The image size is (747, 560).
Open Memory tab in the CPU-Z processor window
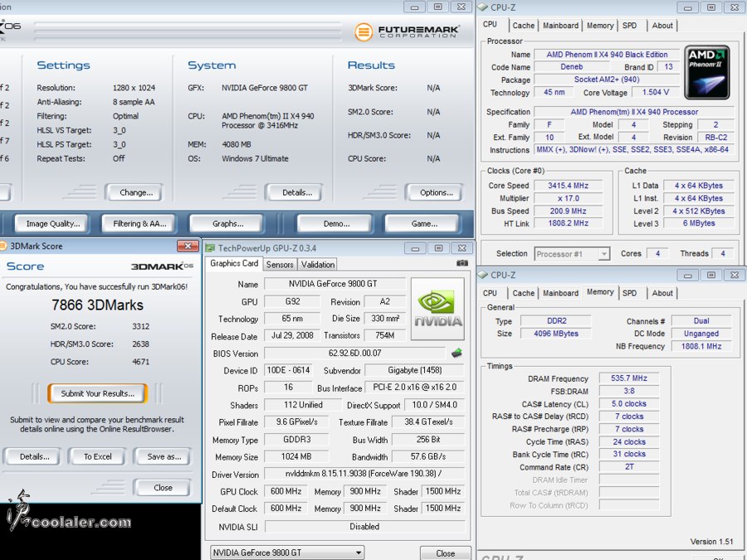click(600, 26)
